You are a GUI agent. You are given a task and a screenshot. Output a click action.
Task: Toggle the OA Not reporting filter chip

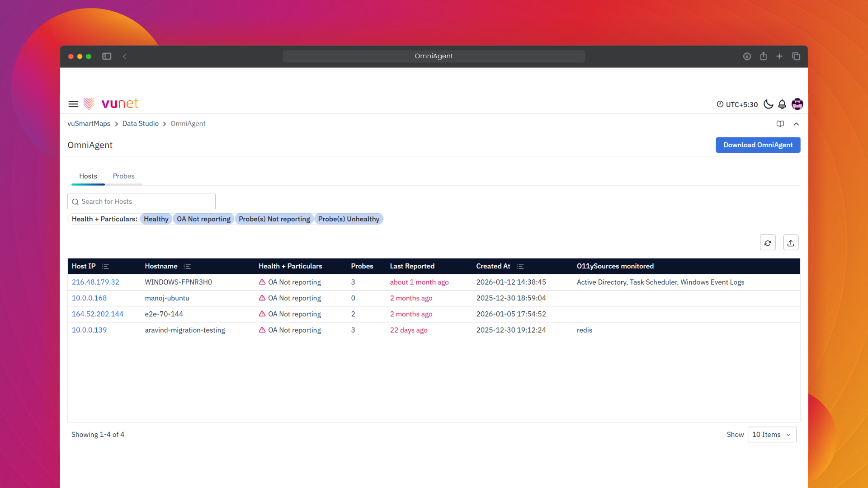(203, 219)
